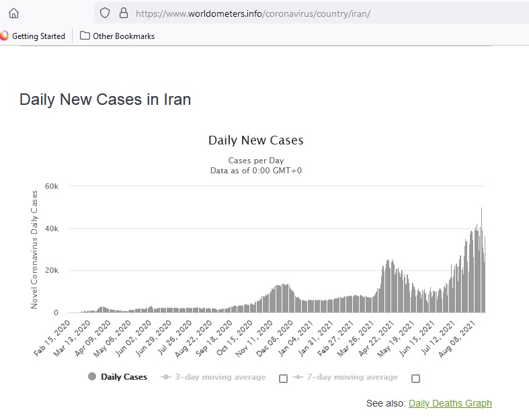Click the 40k y-axis label
The height and width of the screenshot is (420, 529).
click(52, 228)
